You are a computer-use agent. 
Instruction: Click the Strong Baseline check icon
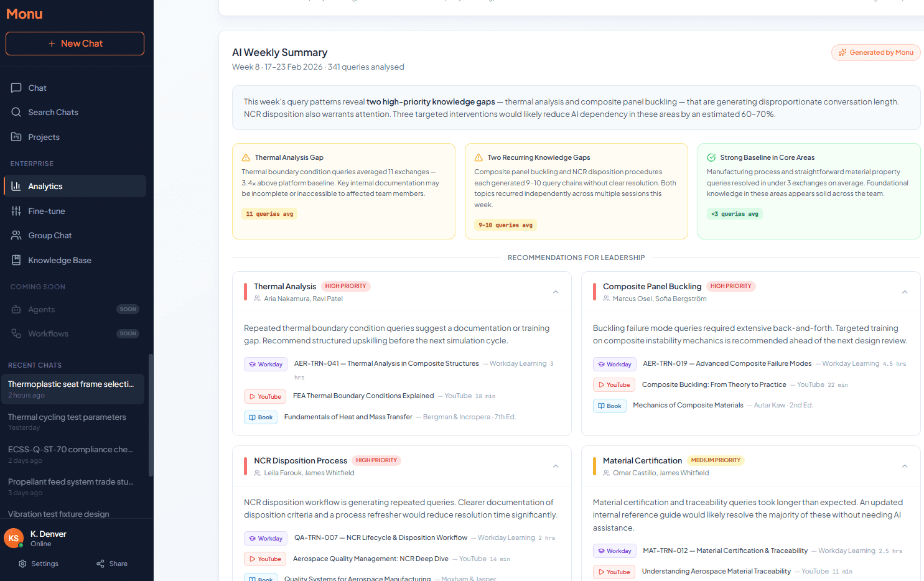coord(711,157)
